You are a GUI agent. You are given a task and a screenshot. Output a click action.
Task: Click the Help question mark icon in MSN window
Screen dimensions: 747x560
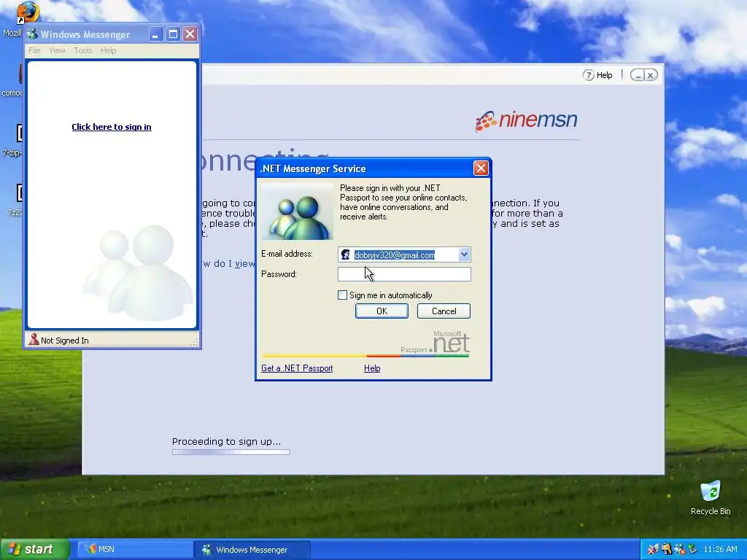[x=589, y=75]
